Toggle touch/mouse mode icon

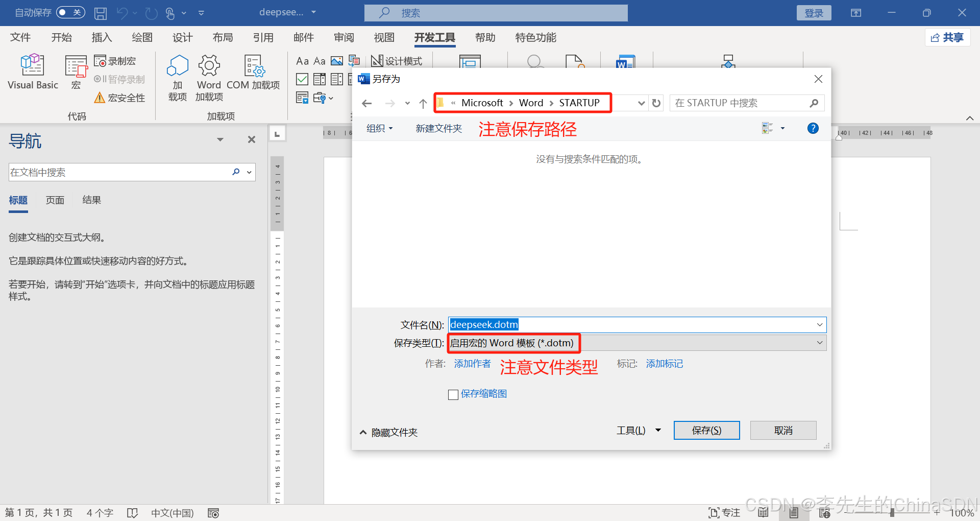coord(170,13)
